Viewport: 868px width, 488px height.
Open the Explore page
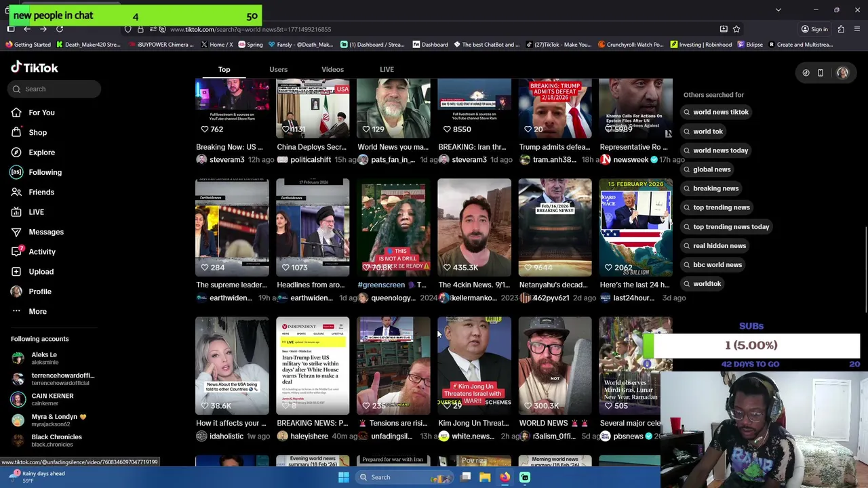tap(41, 152)
